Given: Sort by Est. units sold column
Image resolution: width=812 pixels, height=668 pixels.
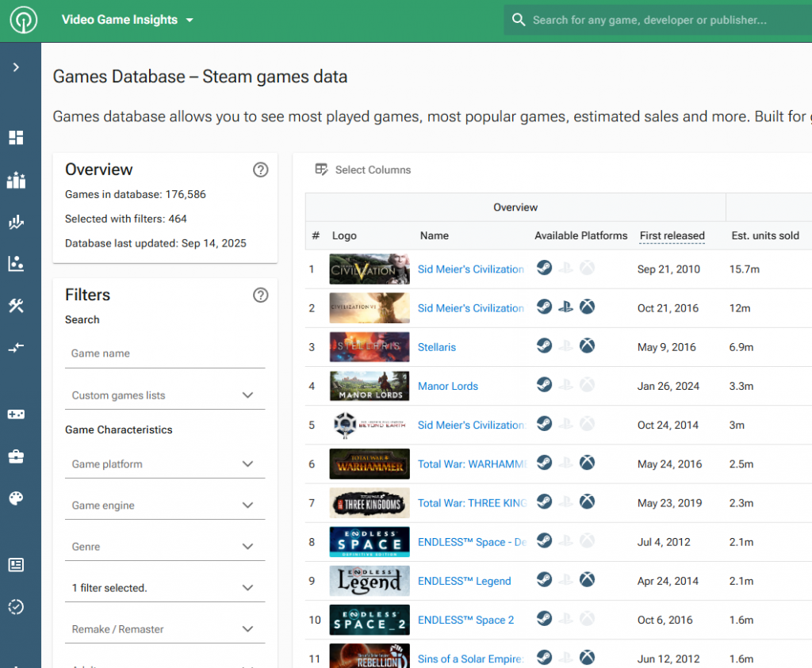Looking at the screenshot, I should [765, 236].
